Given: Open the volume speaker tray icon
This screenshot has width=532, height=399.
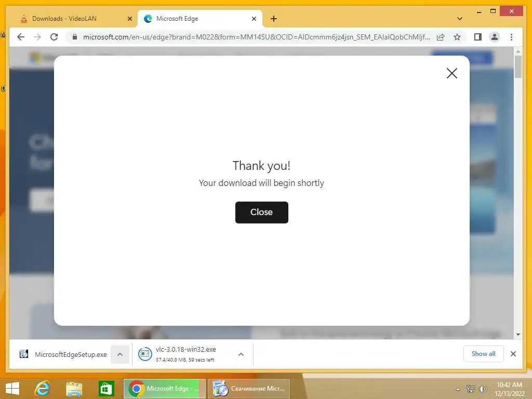Looking at the screenshot, I should point(483,389).
